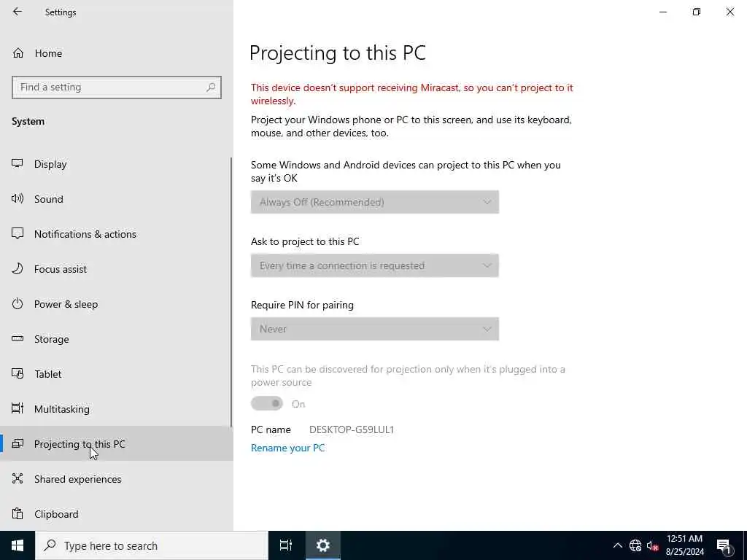Open the Action Center notifications icon
This screenshot has height=560, width=747.
(x=724, y=545)
